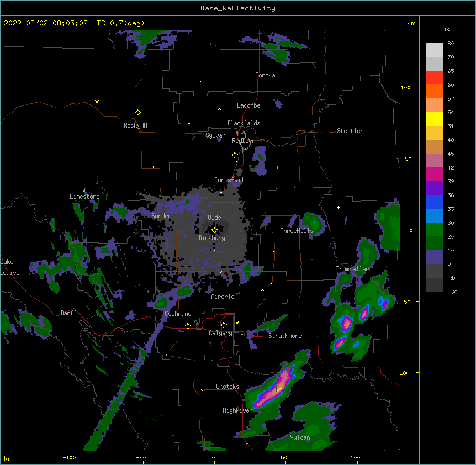Click the Limestone label
Image resolution: width=476 pixels, height=465 pixels.
coord(84,197)
